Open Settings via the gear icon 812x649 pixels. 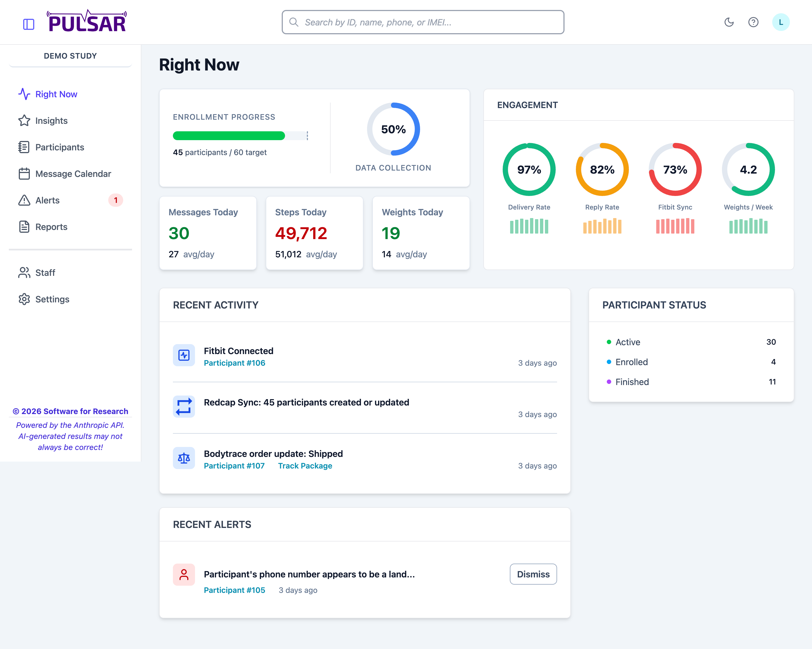25,299
